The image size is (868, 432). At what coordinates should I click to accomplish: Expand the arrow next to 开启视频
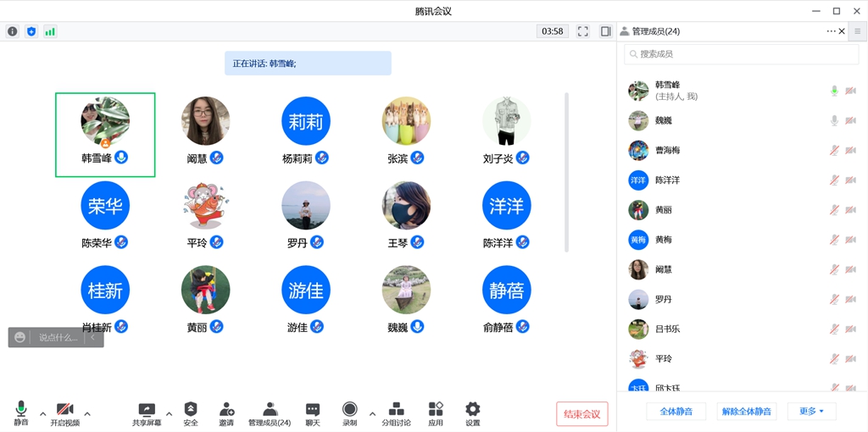87,414
